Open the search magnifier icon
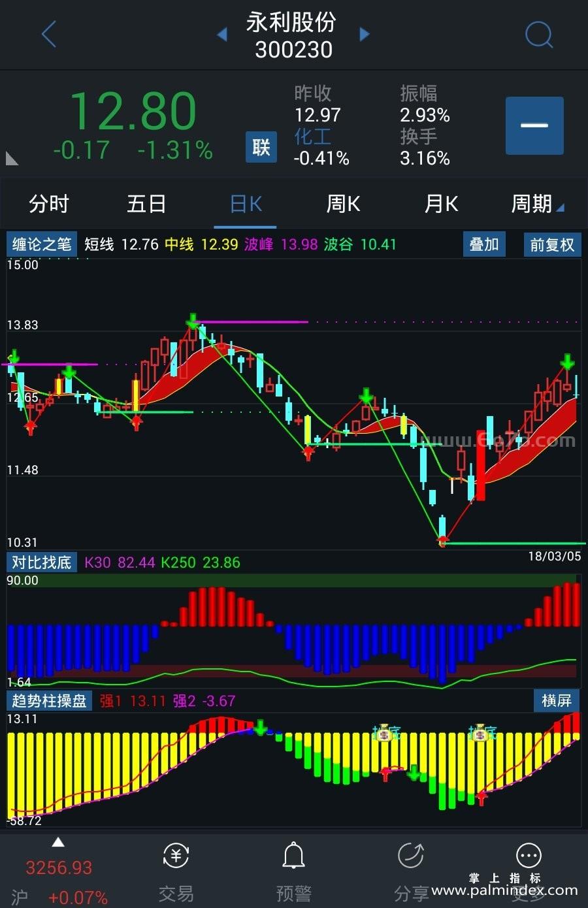This screenshot has height=908, width=588. click(539, 34)
